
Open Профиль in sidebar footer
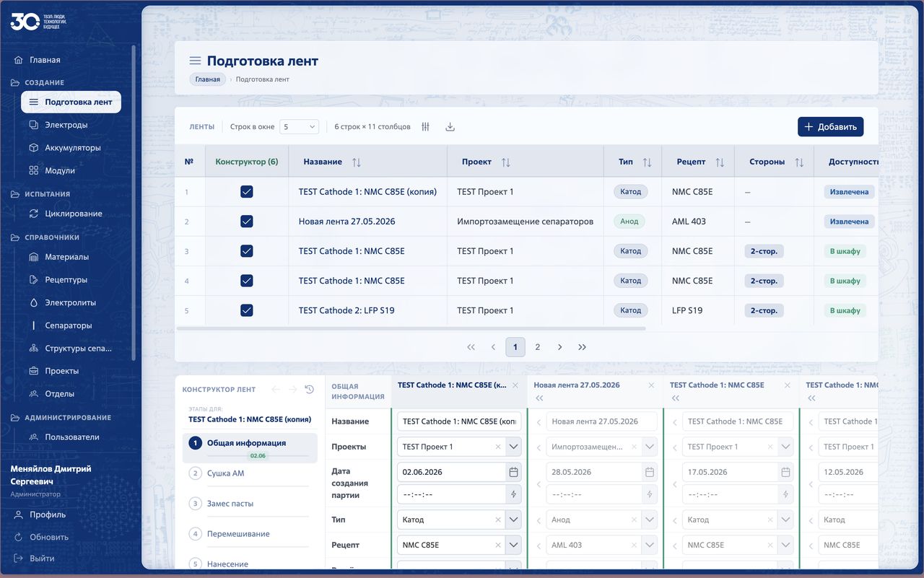[x=40, y=515]
